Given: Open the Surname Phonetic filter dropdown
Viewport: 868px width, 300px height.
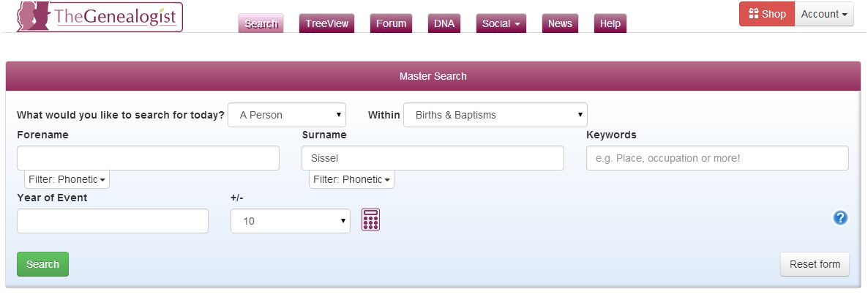Looking at the screenshot, I should 351,179.
